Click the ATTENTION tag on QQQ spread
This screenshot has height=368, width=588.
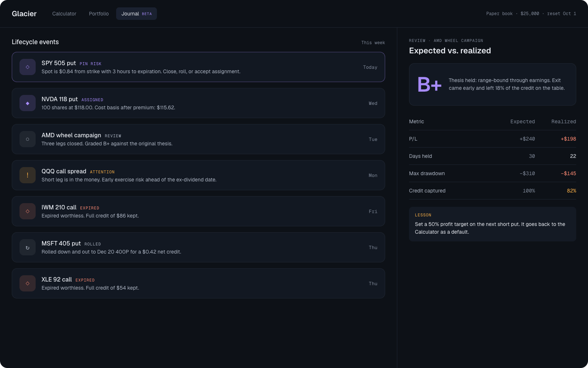[x=102, y=172]
